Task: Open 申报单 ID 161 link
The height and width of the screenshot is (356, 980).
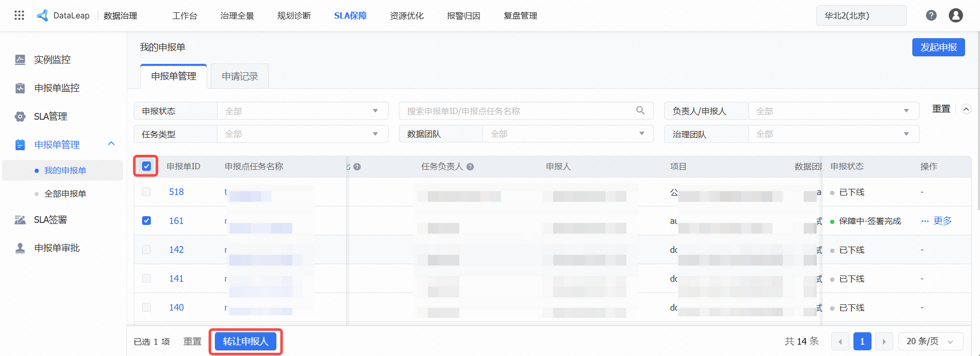Action: point(176,221)
